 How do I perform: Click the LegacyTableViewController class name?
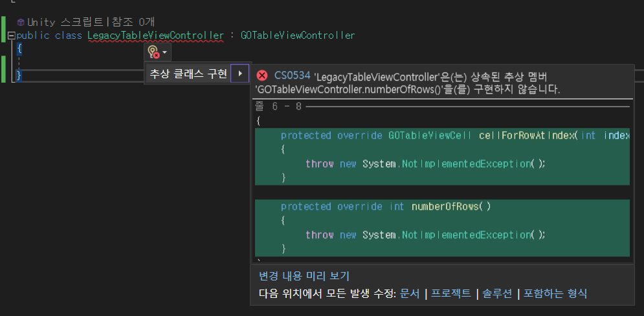(156, 36)
